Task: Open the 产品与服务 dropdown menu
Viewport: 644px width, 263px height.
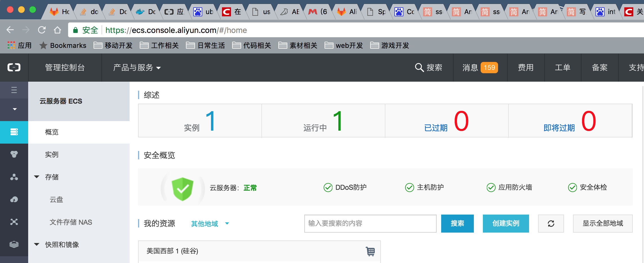Action: pyautogui.click(x=137, y=68)
